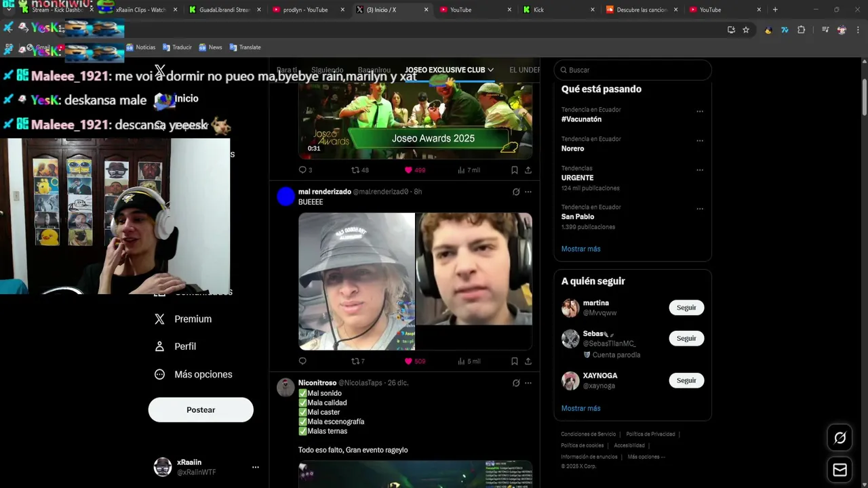Share the Joseo Awards 2025 post

(x=528, y=170)
